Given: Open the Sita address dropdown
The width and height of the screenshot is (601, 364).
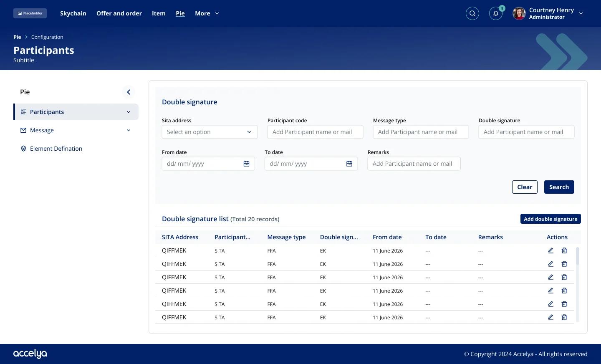Looking at the screenshot, I should click(x=210, y=132).
